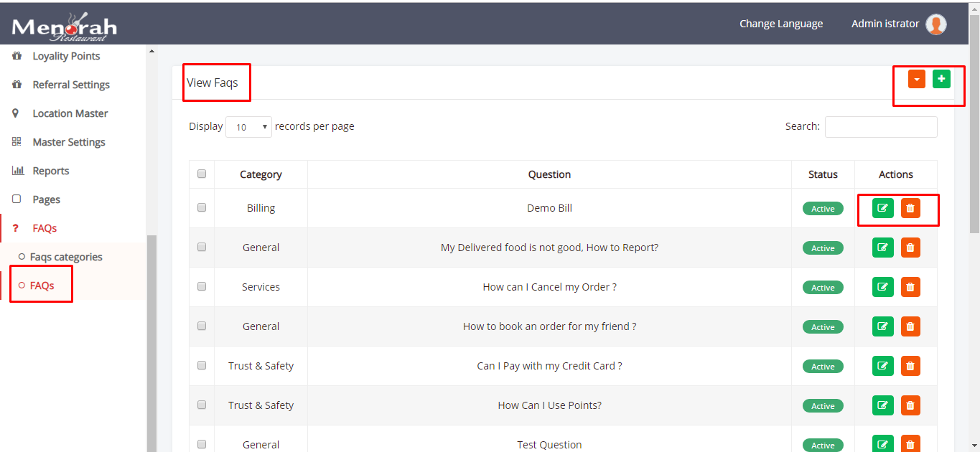Click the admin user avatar icon

(x=935, y=24)
